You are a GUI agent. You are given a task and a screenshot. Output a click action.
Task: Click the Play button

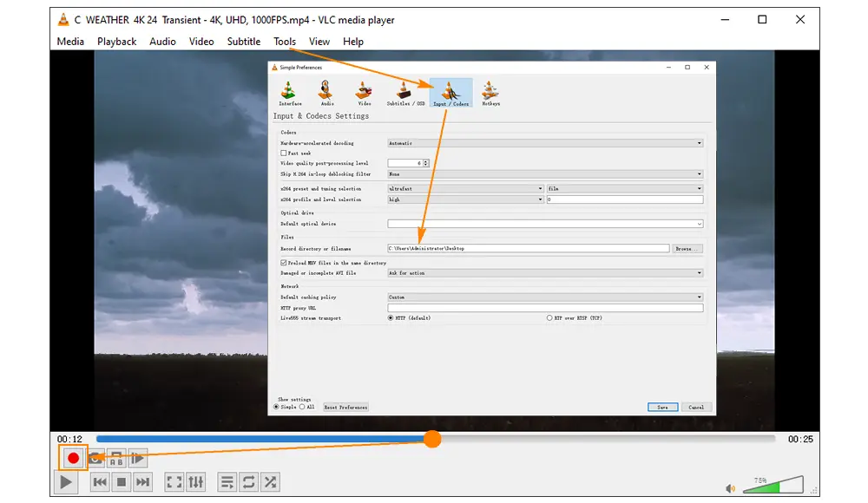pos(65,482)
